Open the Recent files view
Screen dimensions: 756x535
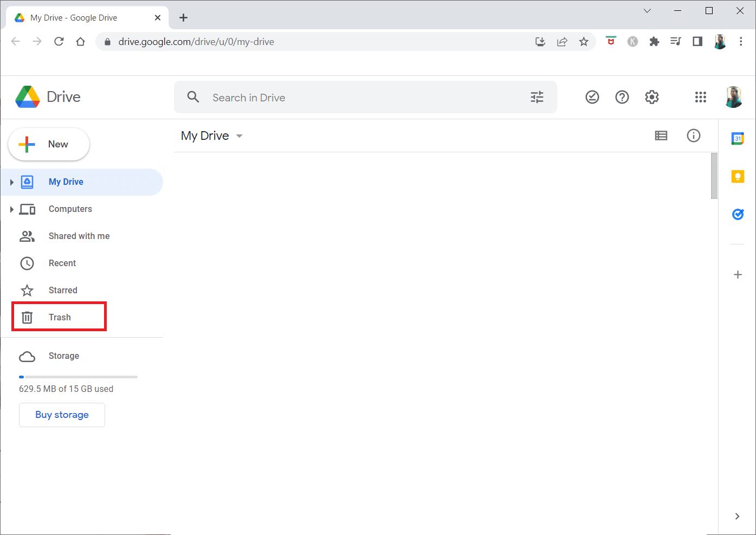(x=82, y=263)
